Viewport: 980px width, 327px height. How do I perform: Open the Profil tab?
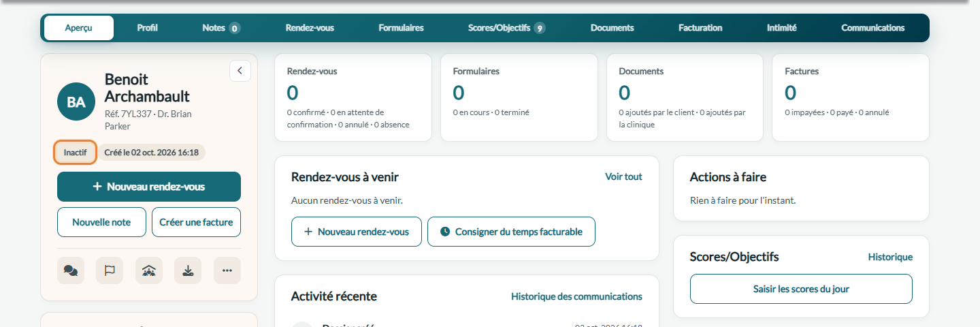pos(147,28)
